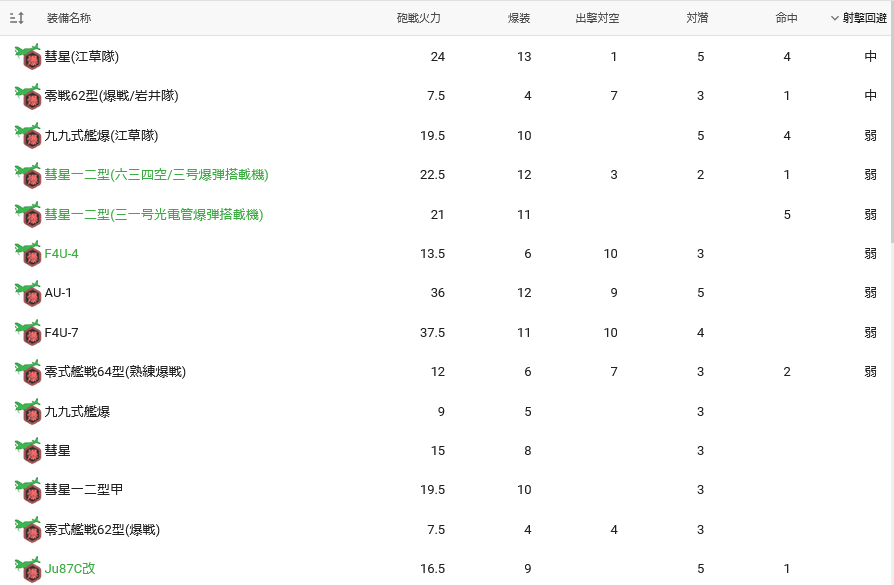Viewport: 894px width, 585px height.
Task: Click the icon next to 九九式艦爆(江草隊)
Action: (x=29, y=136)
